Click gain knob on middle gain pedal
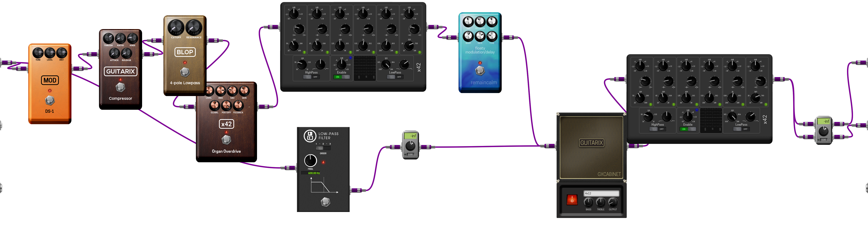 click(410, 146)
